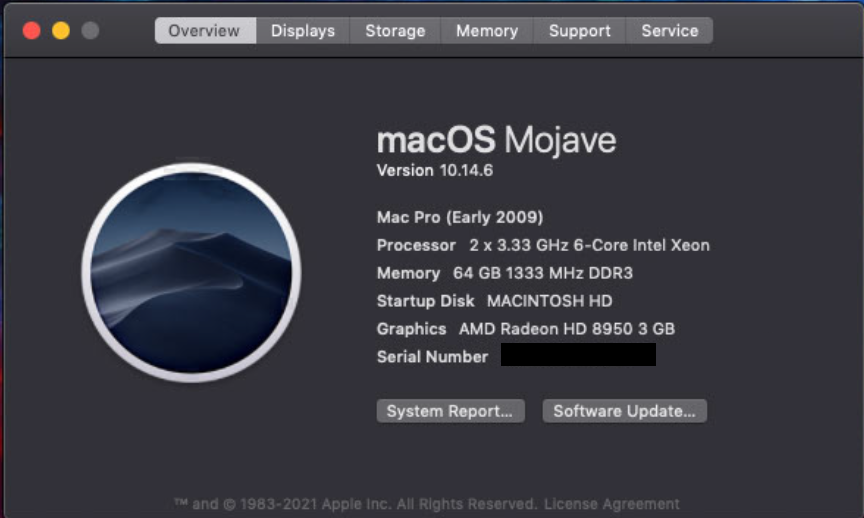Click the Memory label in specs list
This screenshot has height=518, width=864.
408,273
